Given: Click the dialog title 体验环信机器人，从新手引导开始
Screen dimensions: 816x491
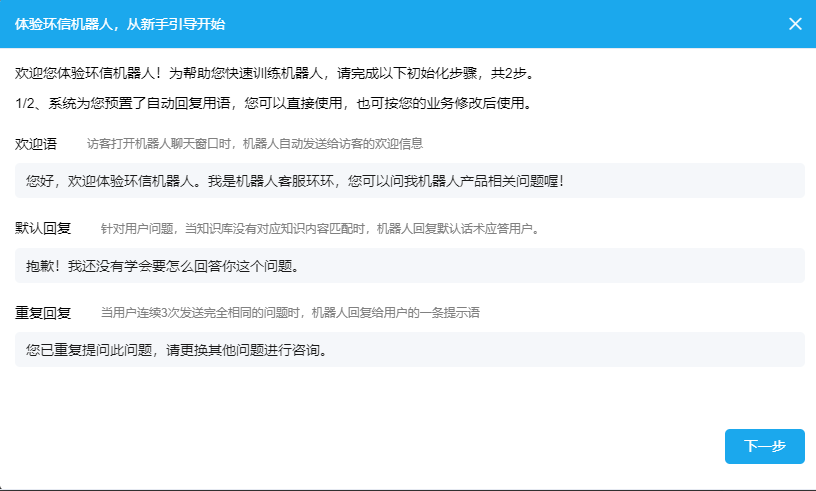Looking at the screenshot, I should tap(126, 24).
